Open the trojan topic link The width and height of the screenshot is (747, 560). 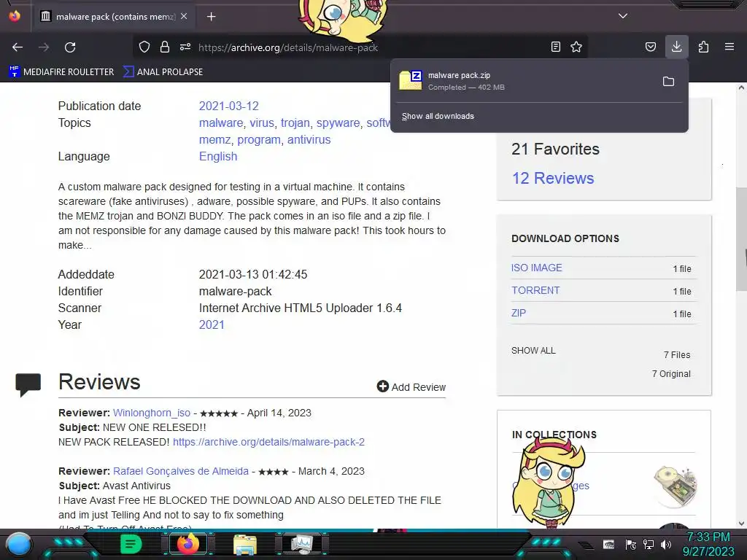[295, 122]
